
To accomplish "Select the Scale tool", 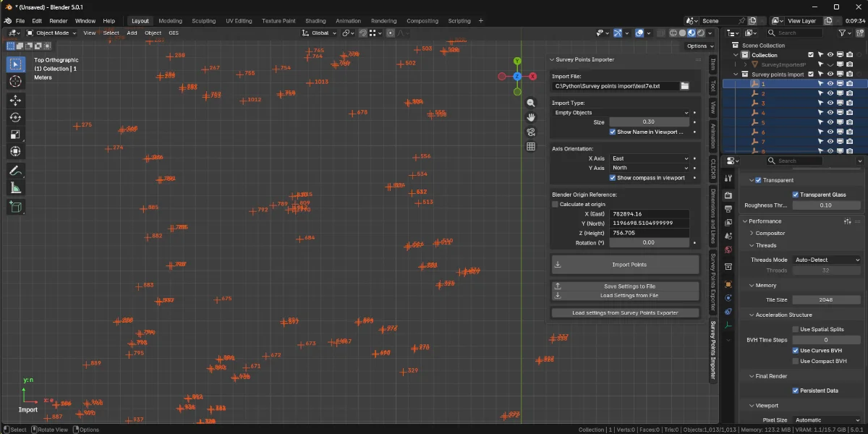I will [14, 134].
